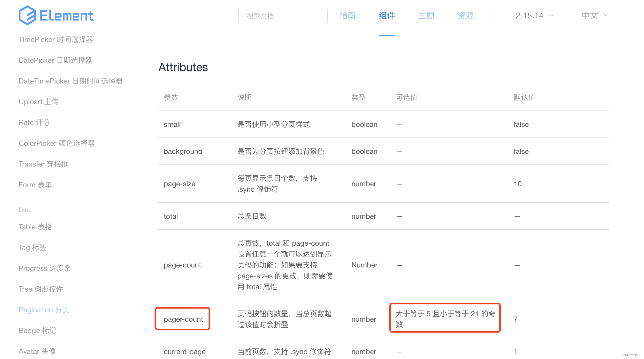Open the 中文 language selector
The height and width of the screenshot is (359, 644).
tap(590, 16)
